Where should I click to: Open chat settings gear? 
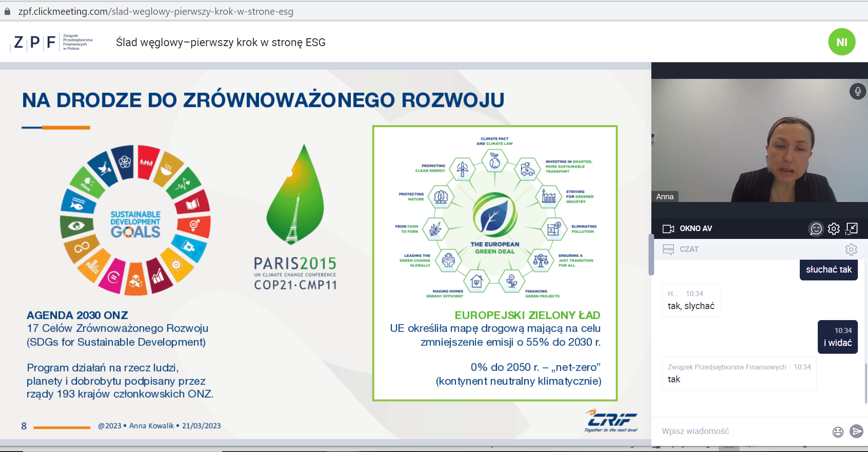851,250
